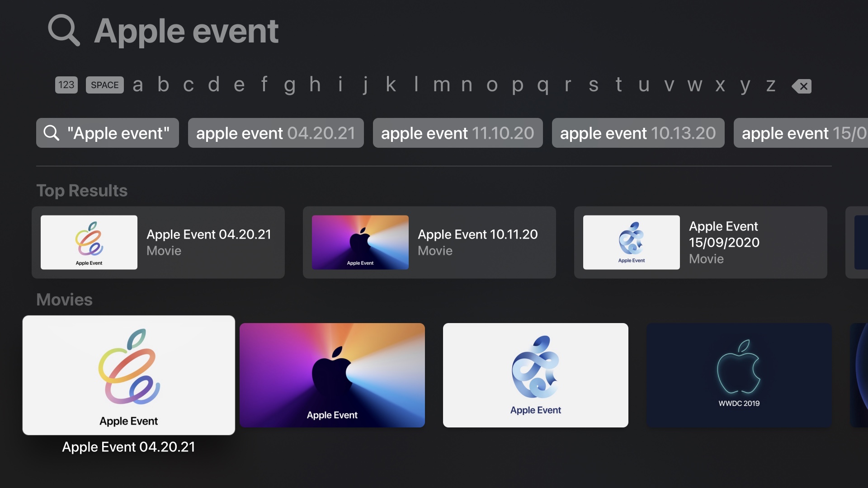The height and width of the screenshot is (488, 868).
Task: Select letter u on keyboard
Action: (644, 85)
